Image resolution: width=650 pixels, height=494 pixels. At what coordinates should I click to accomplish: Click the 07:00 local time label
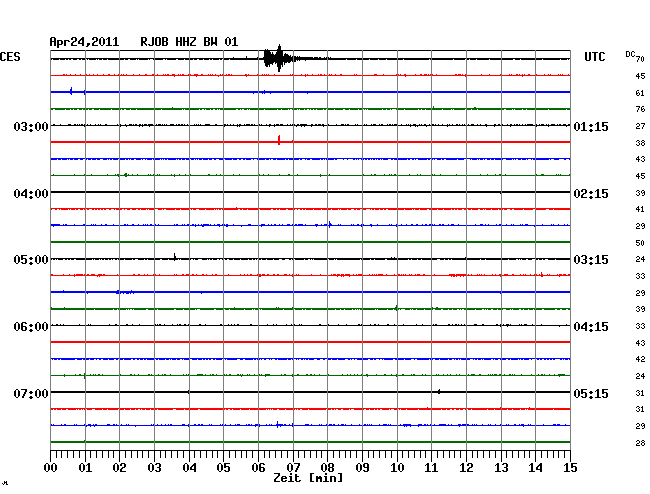tap(31, 393)
